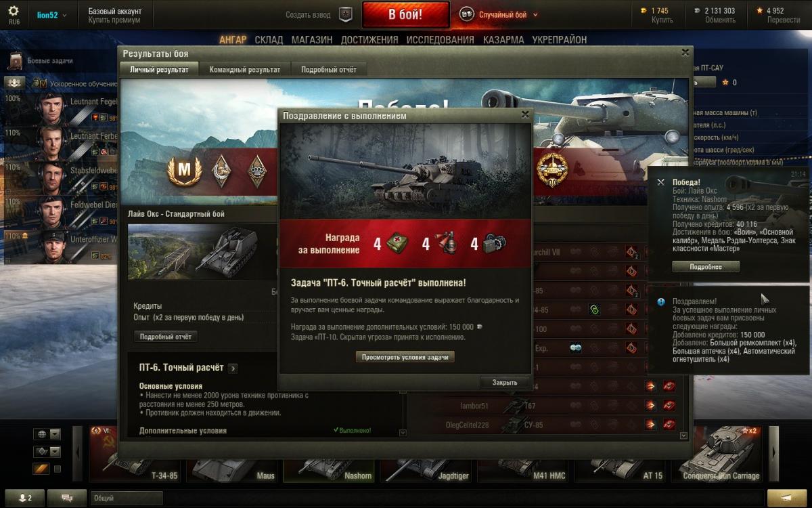
Task: Click the team list scrollbar down arrow
Action: point(683,436)
